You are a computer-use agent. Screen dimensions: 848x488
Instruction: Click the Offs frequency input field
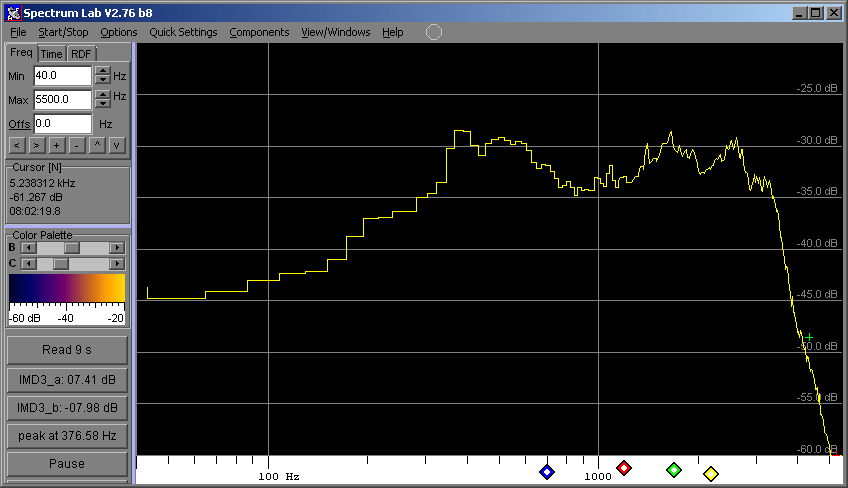(62, 124)
